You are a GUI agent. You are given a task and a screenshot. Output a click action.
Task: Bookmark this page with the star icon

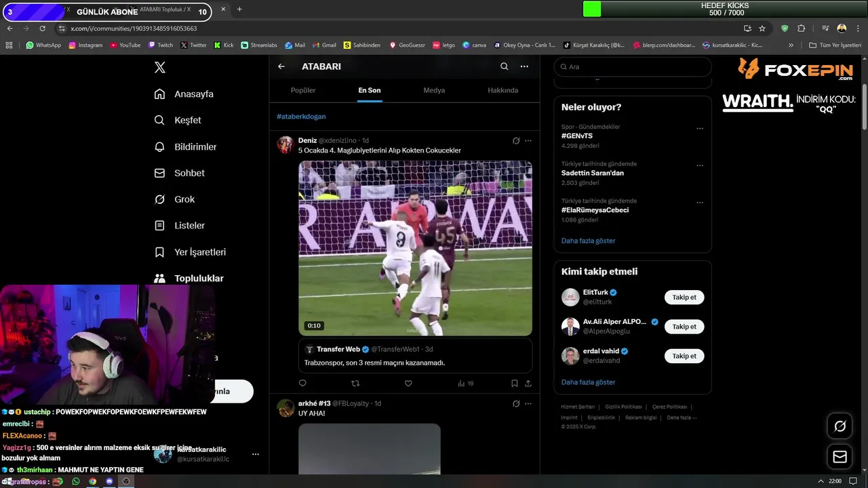762,28
